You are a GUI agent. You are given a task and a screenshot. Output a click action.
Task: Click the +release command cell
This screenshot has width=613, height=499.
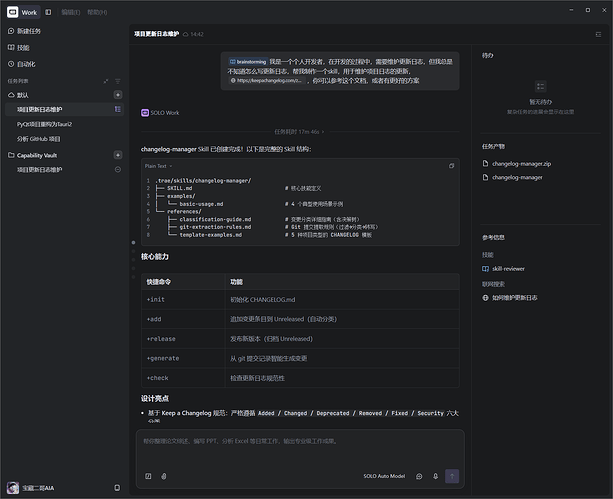click(x=183, y=339)
